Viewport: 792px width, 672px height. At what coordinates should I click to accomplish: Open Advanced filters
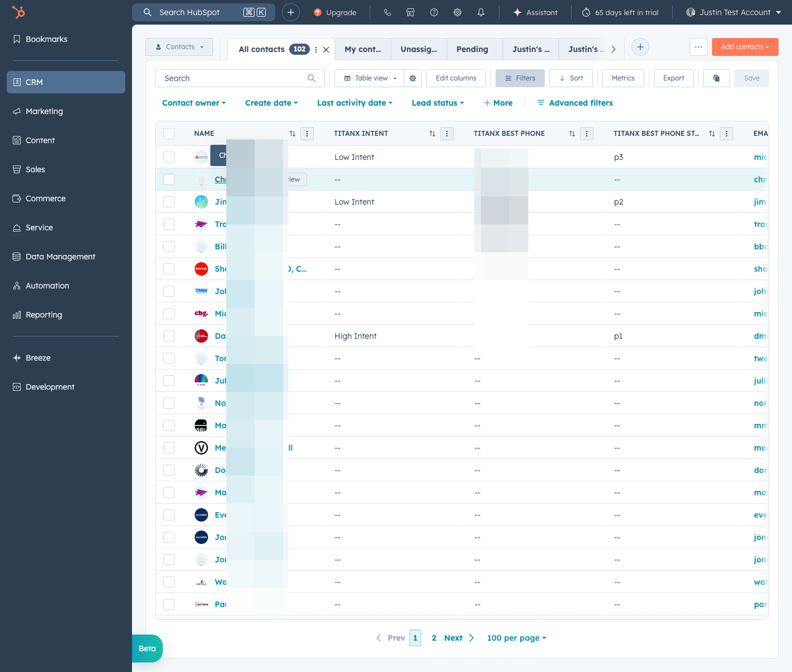click(575, 103)
